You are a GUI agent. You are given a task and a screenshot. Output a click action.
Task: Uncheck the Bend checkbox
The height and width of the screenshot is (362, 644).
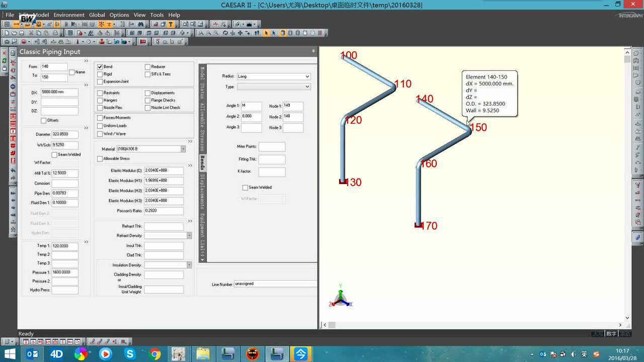point(100,67)
